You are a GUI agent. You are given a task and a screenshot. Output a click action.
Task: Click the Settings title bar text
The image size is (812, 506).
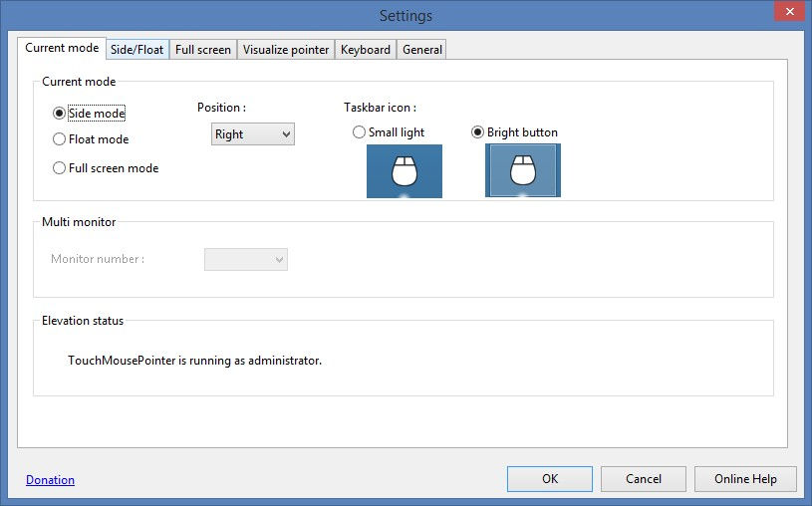(406, 16)
